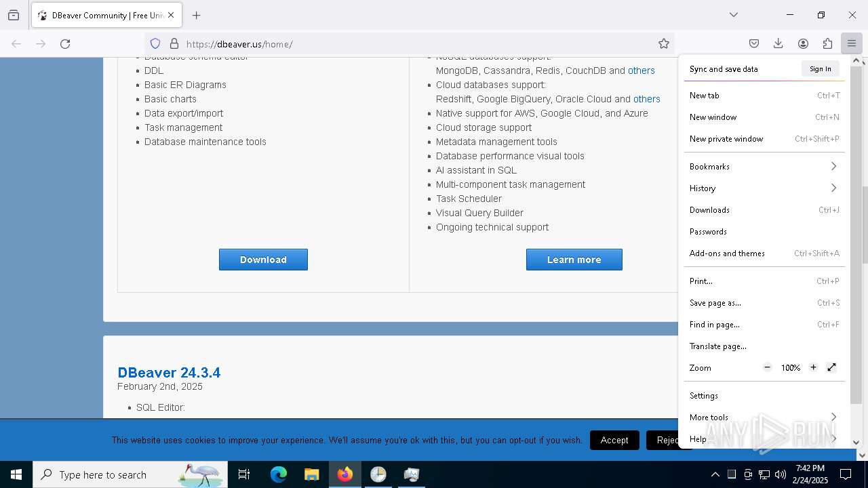Open the Firefox application menu hamburger icon
Screen dimensions: 868x488
point(851,43)
